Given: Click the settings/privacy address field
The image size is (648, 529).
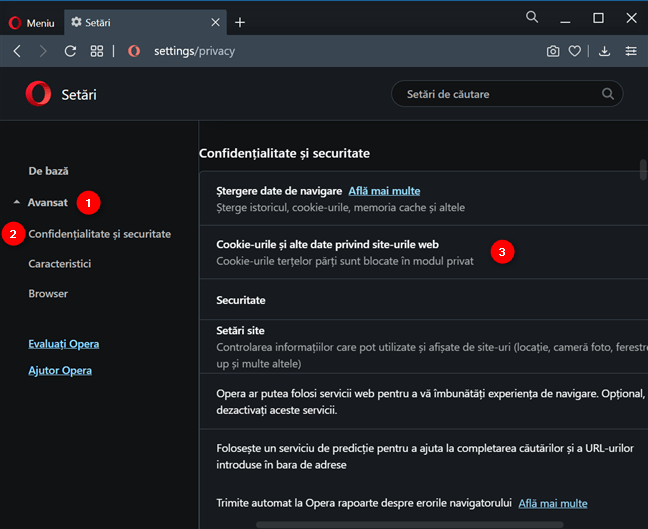Looking at the screenshot, I should click(194, 51).
